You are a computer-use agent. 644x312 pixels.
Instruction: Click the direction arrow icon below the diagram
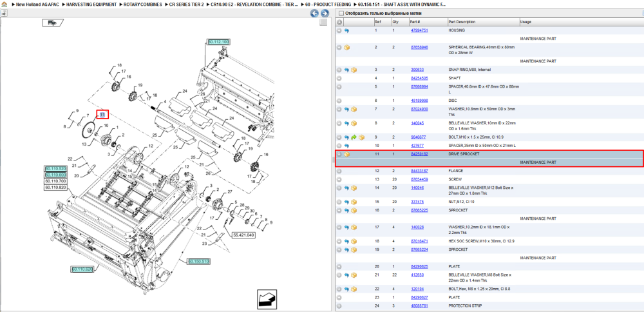point(268,299)
